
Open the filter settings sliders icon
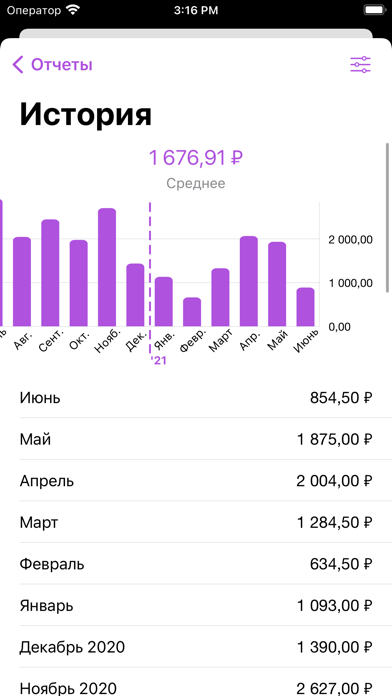click(360, 65)
